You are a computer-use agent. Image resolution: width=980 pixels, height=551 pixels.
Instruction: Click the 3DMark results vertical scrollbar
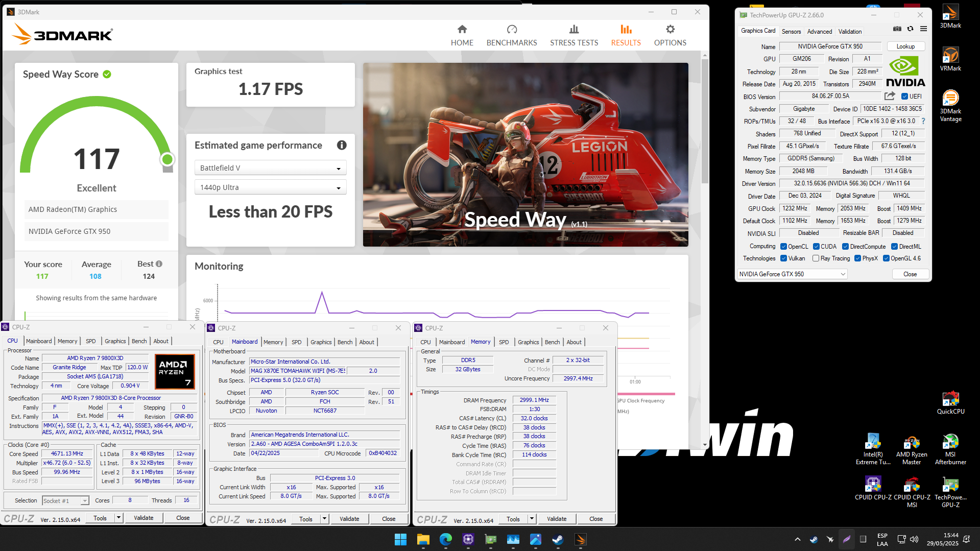click(x=705, y=122)
